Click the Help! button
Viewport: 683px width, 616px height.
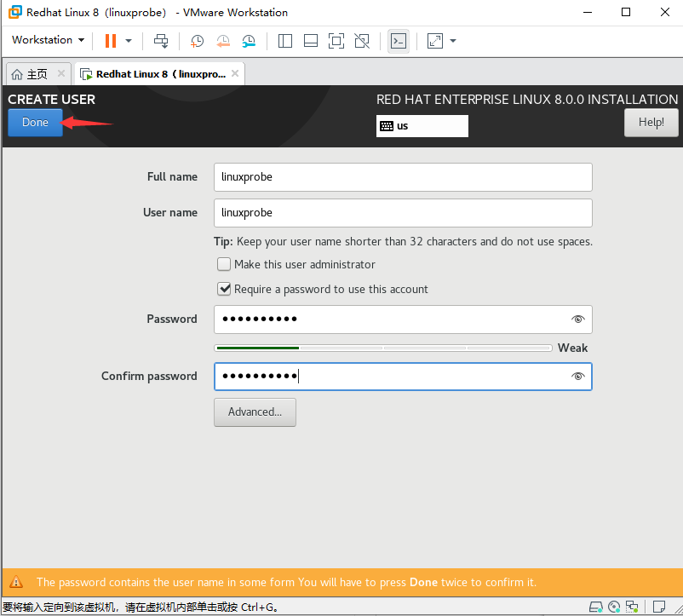tap(651, 123)
